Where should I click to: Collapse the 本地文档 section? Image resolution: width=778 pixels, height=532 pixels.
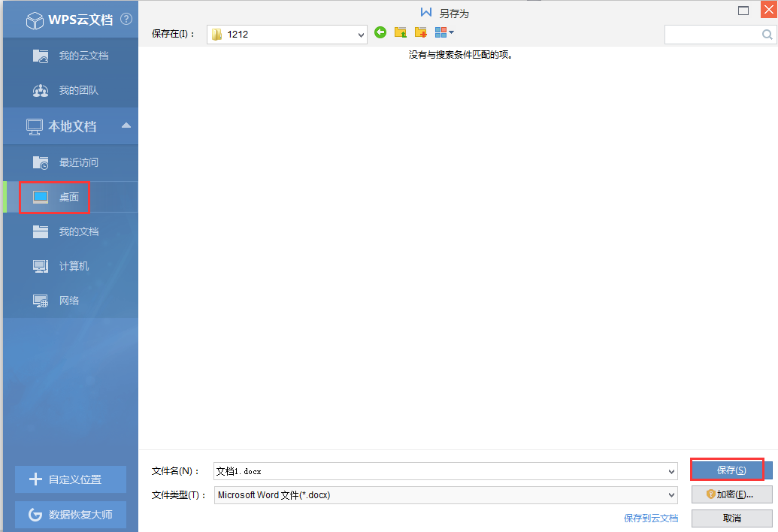(126, 126)
